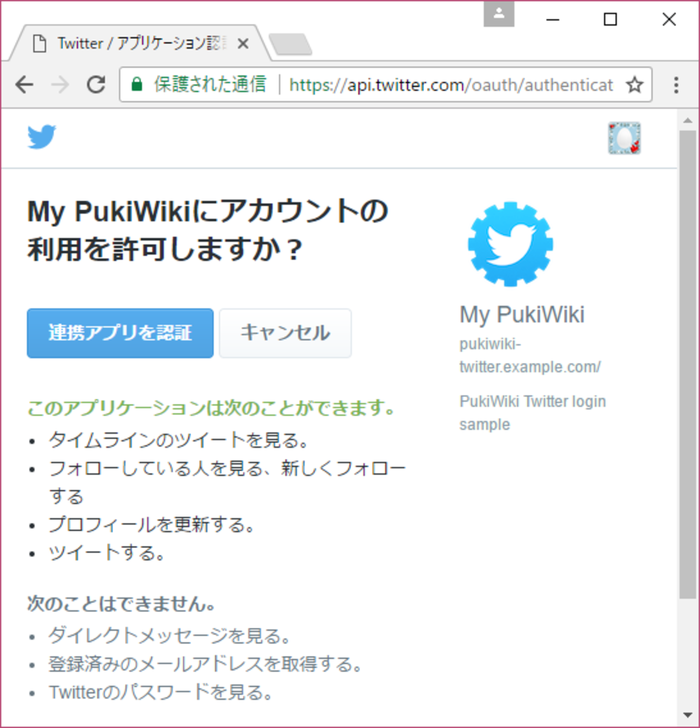Bookmark this page with the star icon
Image resolution: width=700 pixels, height=728 pixels.
coord(635,84)
